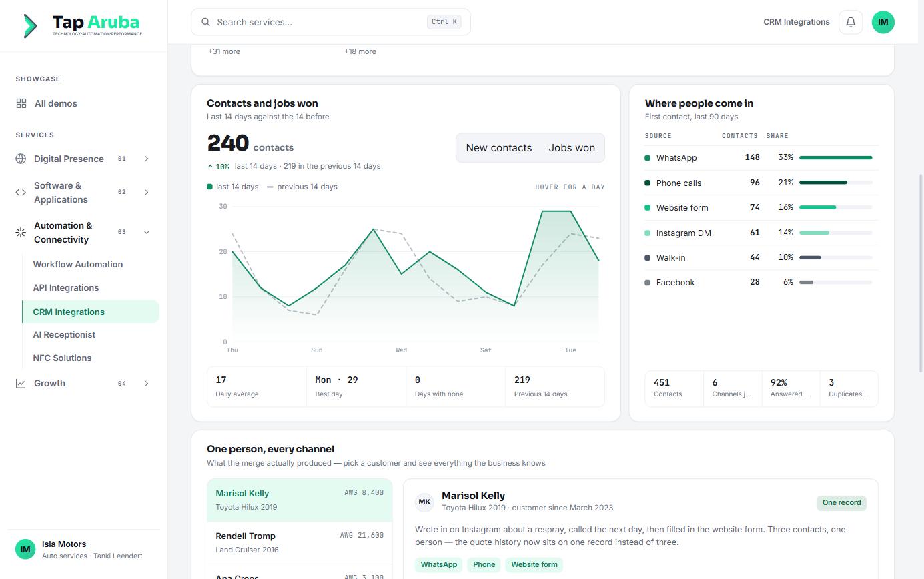The height and width of the screenshot is (579, 924).
Task: Click the last 14 days legend entry
Action: click(x=233, y=187)
